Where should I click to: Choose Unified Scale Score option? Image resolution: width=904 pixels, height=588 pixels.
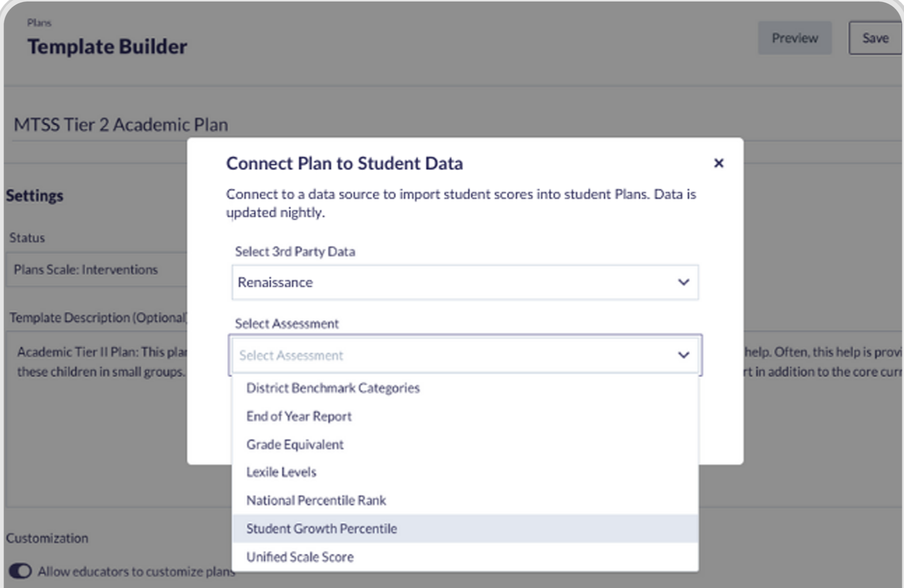click(x=300, y=557)
